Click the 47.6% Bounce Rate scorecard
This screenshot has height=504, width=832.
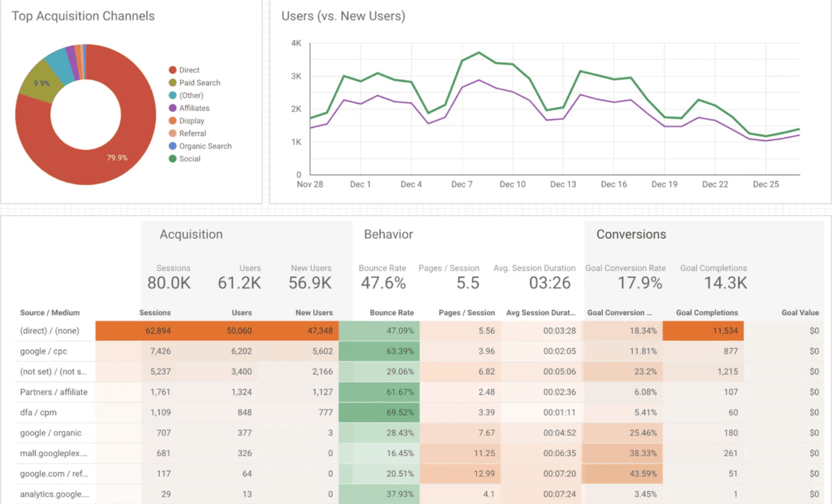[x=383, y=277]
